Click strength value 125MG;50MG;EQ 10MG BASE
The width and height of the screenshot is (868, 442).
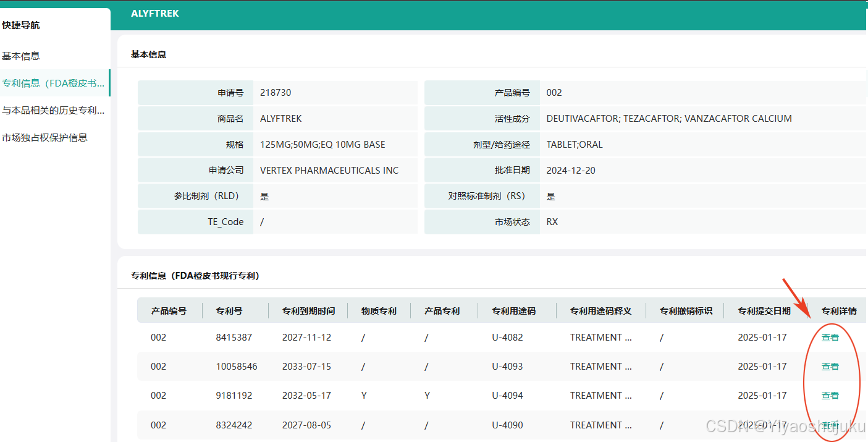point(322,145)
